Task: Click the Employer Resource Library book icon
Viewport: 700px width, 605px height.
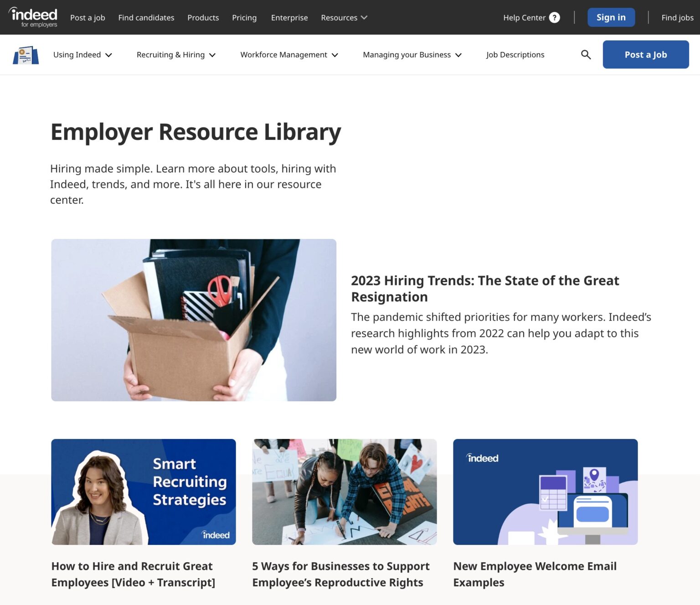Action: click(26, 54)
